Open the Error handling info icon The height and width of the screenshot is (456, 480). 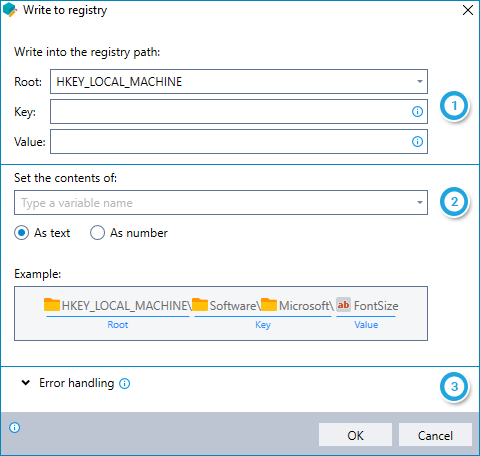click(x=125, y=384)
